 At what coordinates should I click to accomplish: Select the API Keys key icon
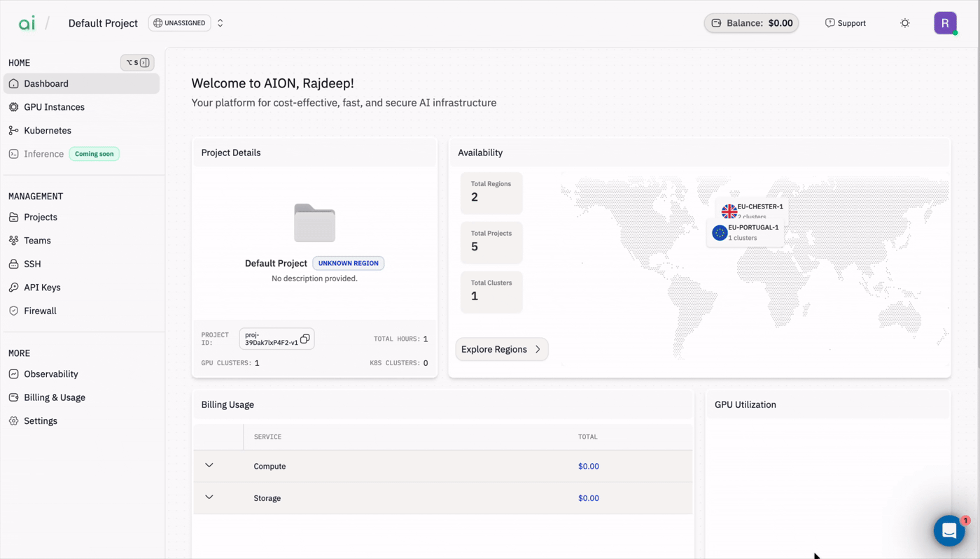13,288
